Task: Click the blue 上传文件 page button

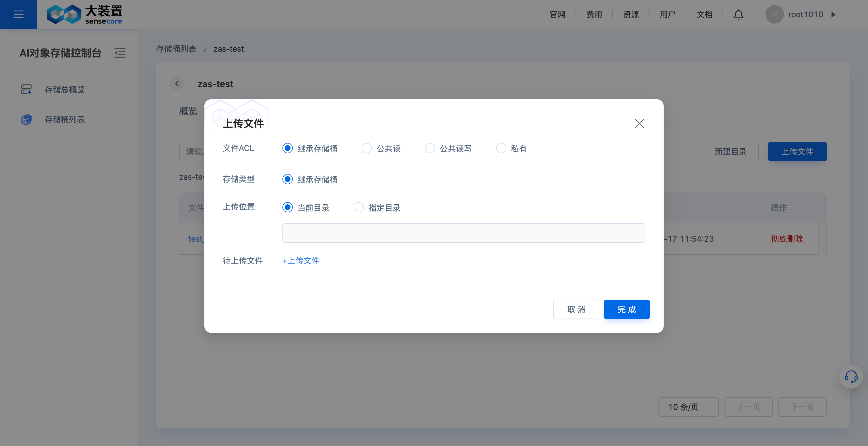Action: [797, 152]
